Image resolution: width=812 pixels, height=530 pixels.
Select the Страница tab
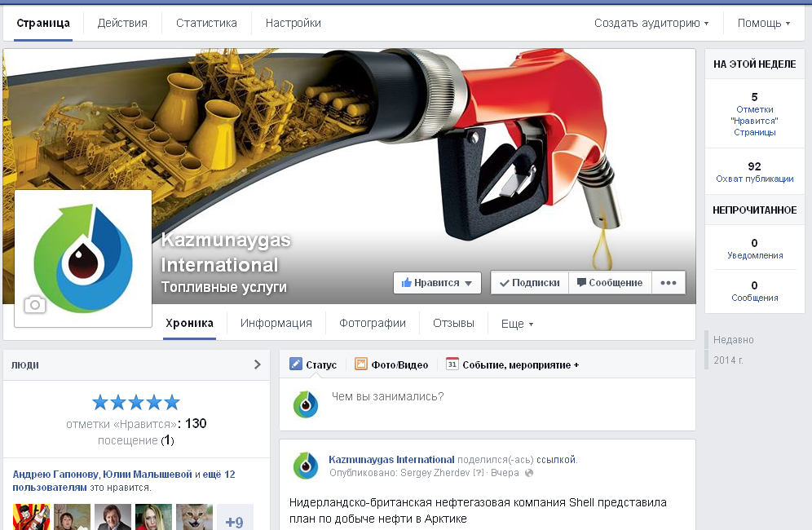pos(43,24)
